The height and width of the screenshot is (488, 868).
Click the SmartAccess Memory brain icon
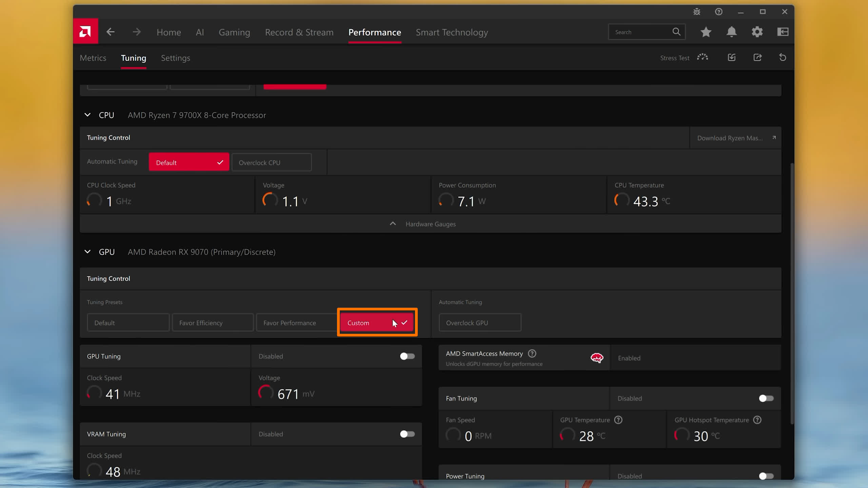tap(597, 358)
